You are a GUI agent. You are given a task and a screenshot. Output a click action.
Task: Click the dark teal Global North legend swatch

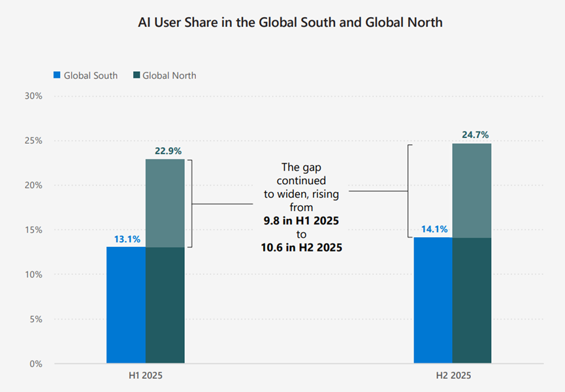(x=135, y=75)
